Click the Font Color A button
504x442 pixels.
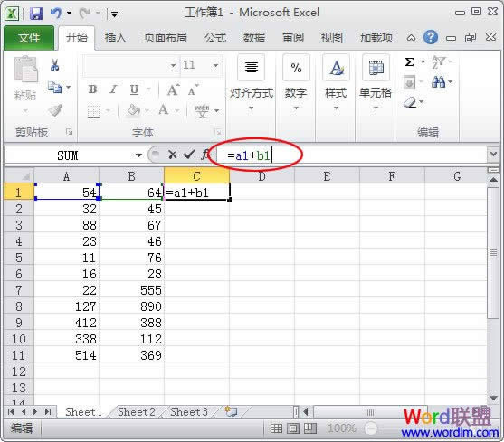click(163, 110)
